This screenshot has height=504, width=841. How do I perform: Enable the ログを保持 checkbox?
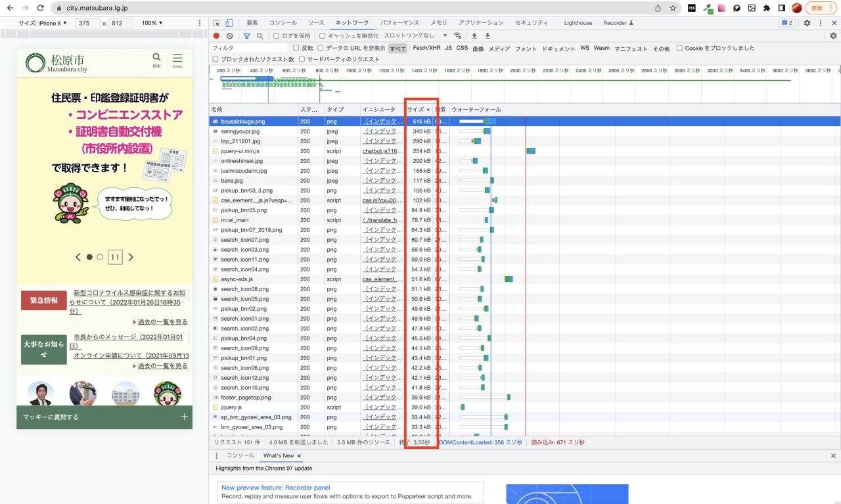coord(277,35)
